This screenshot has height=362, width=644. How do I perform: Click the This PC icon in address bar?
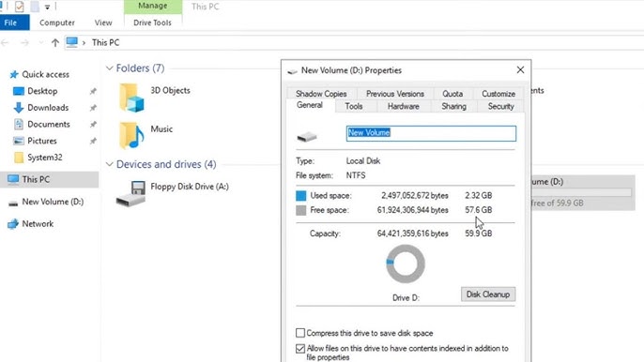(72, 42)
